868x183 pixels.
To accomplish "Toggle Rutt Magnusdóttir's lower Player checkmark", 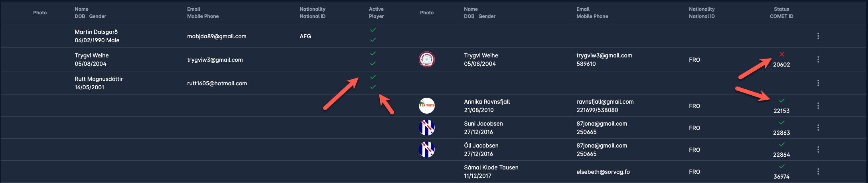I will point(373,87).
